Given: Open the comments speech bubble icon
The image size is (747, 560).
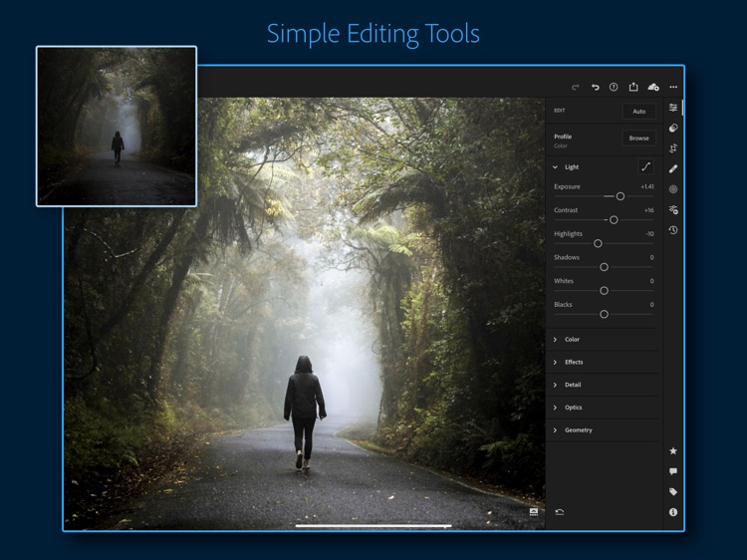Looking at the screenshot, I should (x=673, y=471).
